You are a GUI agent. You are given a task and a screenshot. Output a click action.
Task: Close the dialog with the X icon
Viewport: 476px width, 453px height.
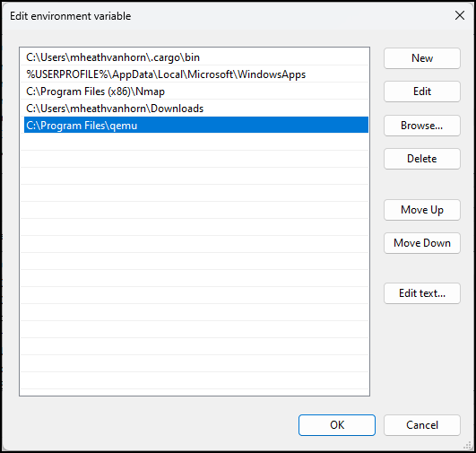coord(460,15)
